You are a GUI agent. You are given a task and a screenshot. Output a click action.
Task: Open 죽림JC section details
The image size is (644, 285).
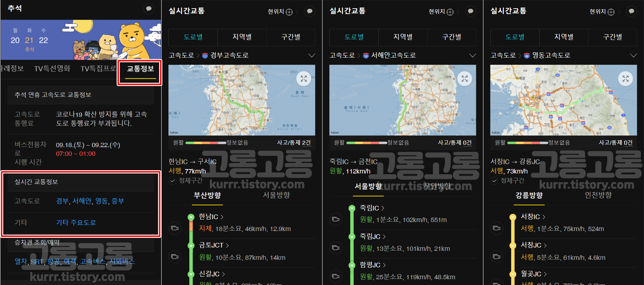pyautogui.click(x=373, y=236)
